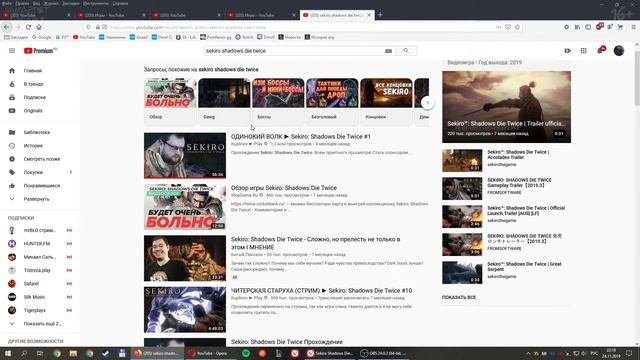Open video ОДИНОКИЙ ВОЛК Sekiro #1
640x360 pixels.
click(301, 136)
